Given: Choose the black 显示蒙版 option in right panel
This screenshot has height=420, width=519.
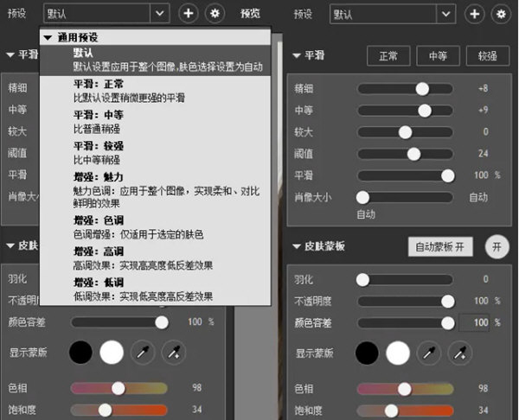Looking at the screenshot, I should 367,353.
